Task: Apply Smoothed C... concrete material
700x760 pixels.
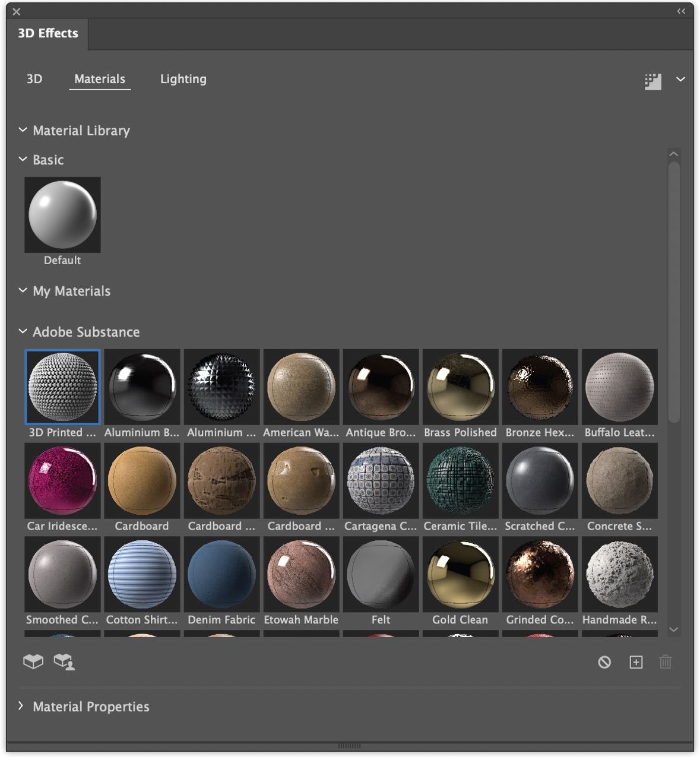Action: (x=62, y=574)
